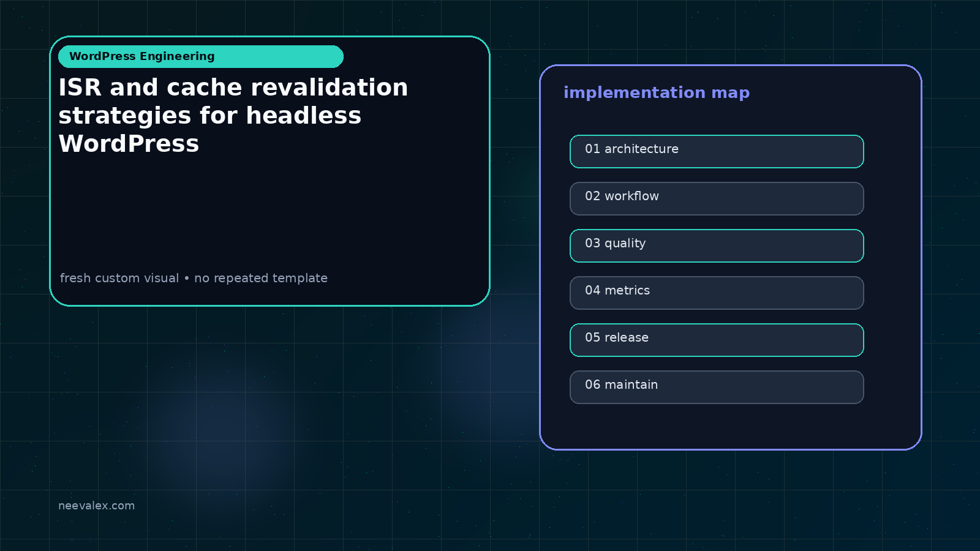The height and width of the screenshot is (551, 980).
Task: Click the implementation map heading
Action: (x=657, y=92)
